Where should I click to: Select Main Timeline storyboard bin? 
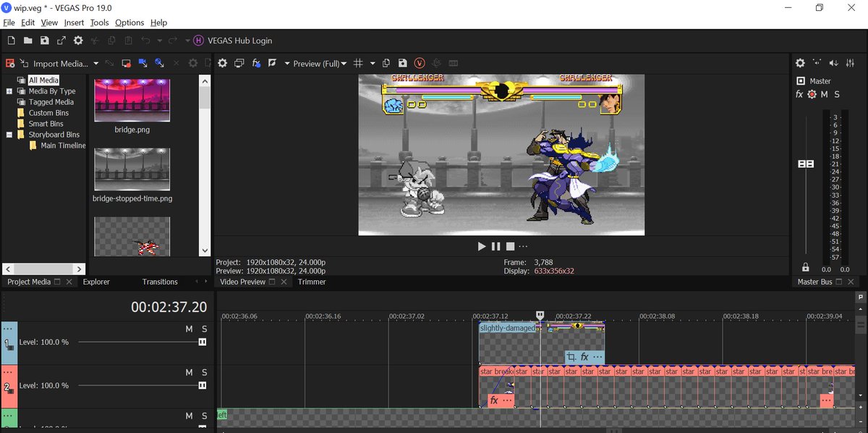coord(63,146)
